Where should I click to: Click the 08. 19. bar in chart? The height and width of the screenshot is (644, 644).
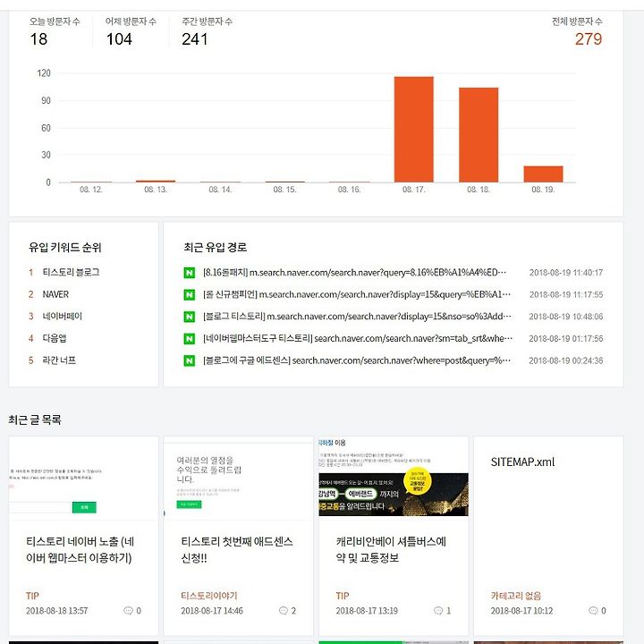[x=543, y=174]
